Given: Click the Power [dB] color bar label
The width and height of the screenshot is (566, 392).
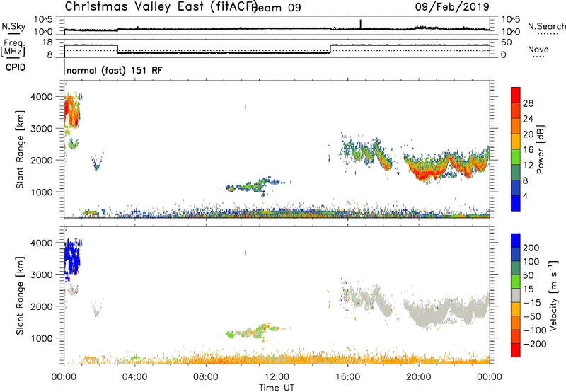Looking at the screenshot, I should point(541,149).
